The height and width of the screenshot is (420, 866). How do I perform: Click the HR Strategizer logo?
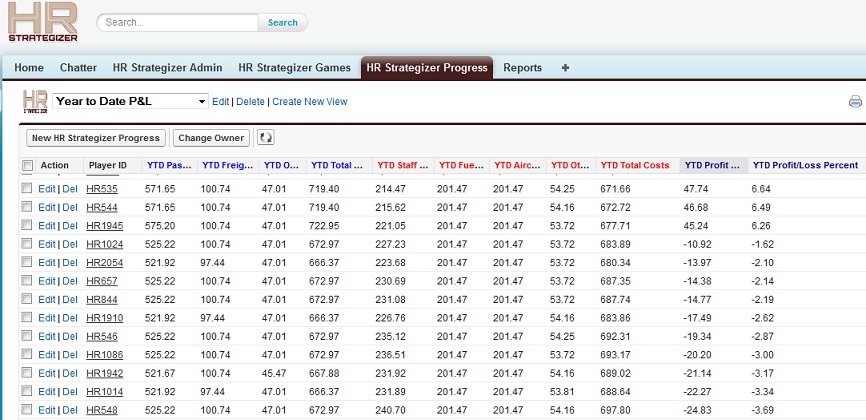tap(43, 22)
